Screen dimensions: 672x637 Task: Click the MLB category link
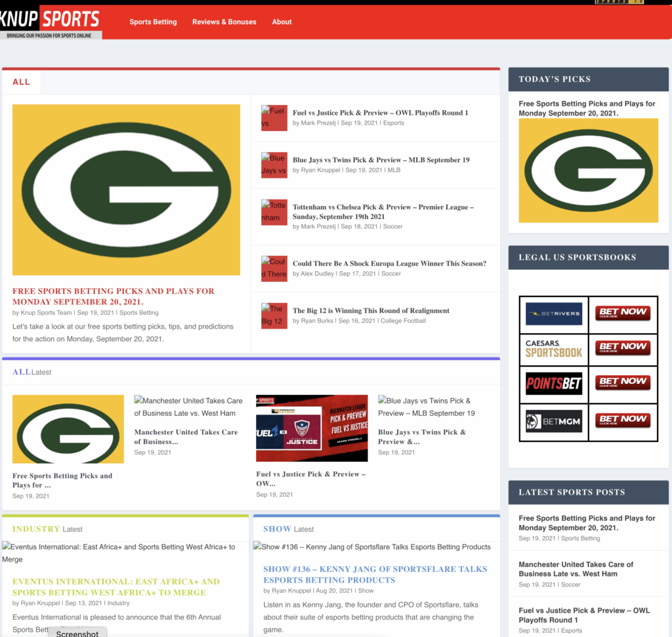(394, 170)
